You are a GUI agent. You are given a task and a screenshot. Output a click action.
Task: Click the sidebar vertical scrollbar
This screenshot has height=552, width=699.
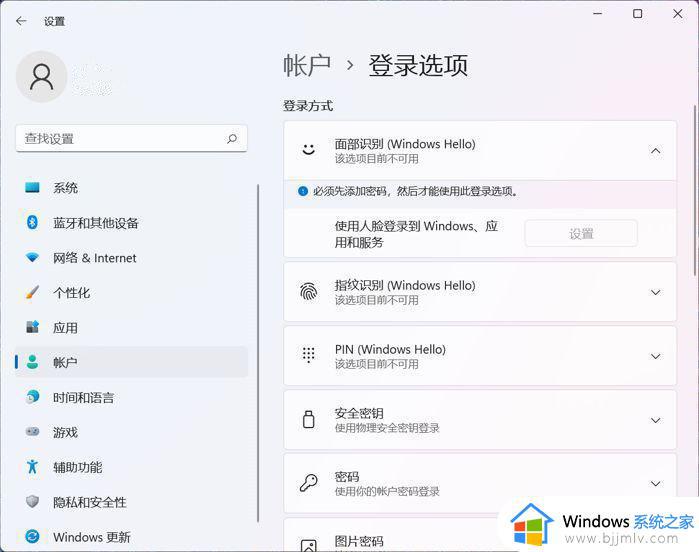258,353
